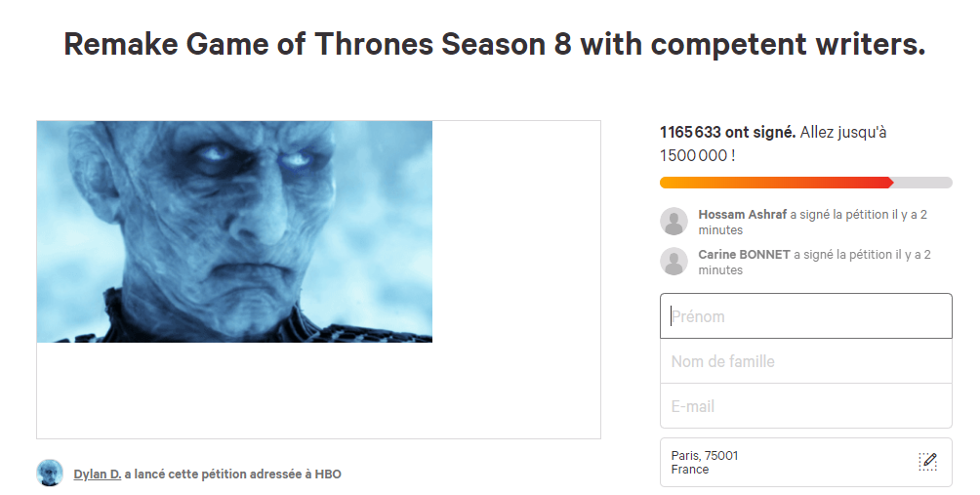Click the name Carine BONNET
The image size is (980, 495).
pyautogui.click(x=745, y=255)
